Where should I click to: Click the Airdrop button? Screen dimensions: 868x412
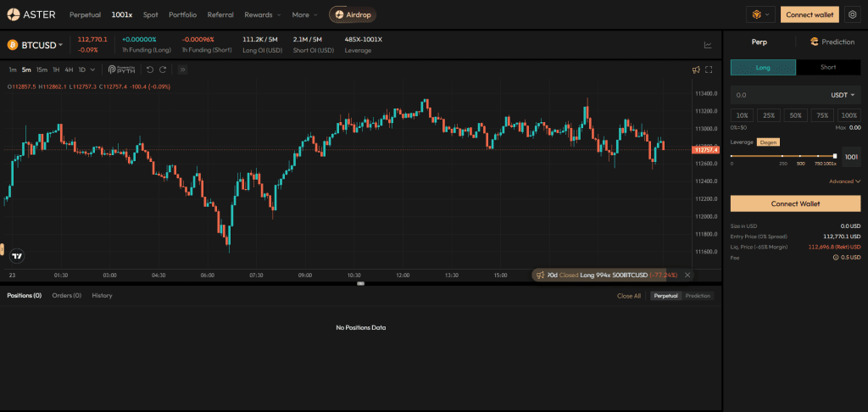click(x=354, y=15)
